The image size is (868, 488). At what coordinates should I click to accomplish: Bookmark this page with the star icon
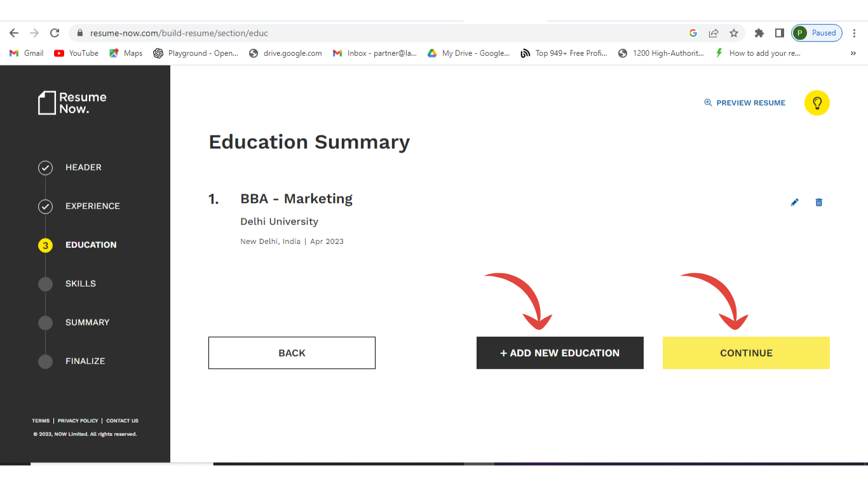(734, 33)
